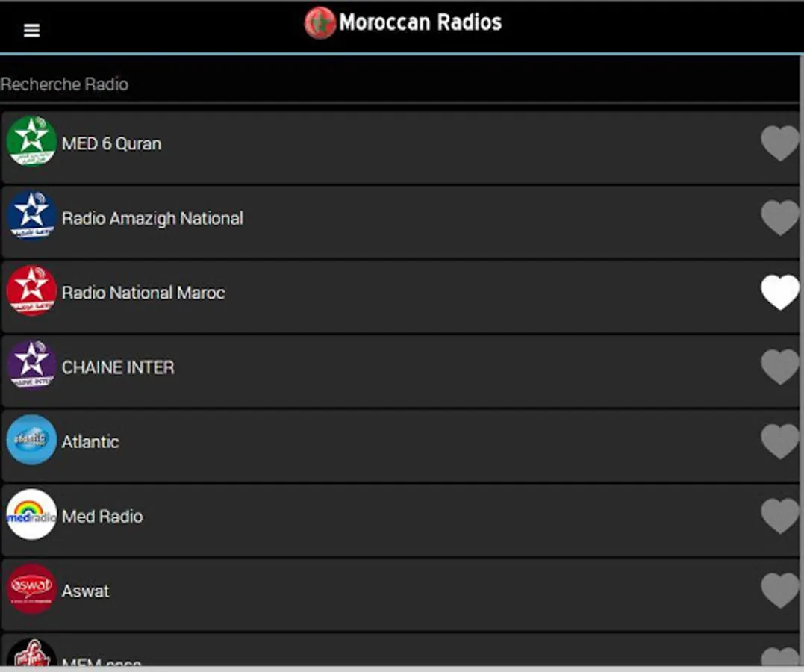804x672 pixels.
Task: Select the Atlantic station name
Action: coord(90,442)
